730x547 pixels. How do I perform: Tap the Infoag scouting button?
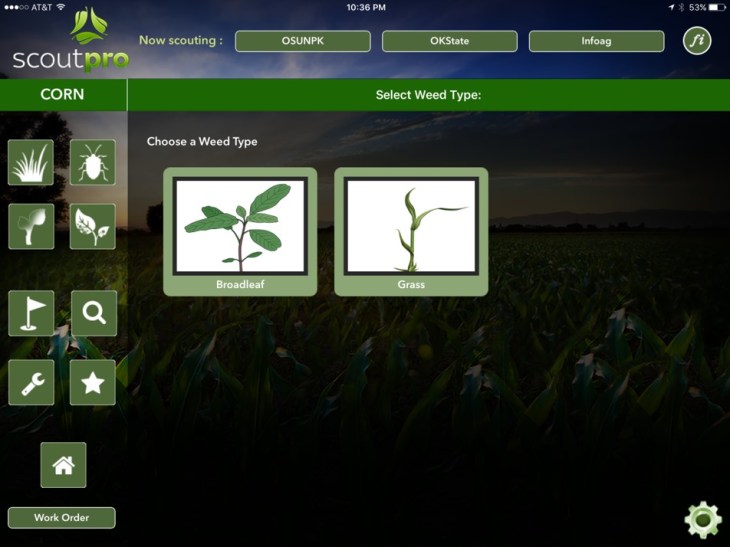pyautogui.click(x=596, y=41)
